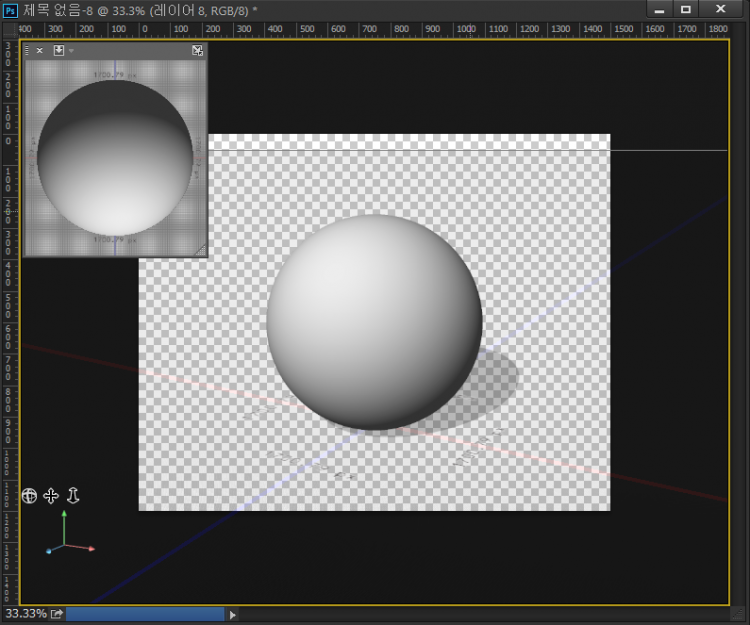Expand the view preset dropdown arrow
This screenshot has width=750, height=625.
[x=71, y=50]
